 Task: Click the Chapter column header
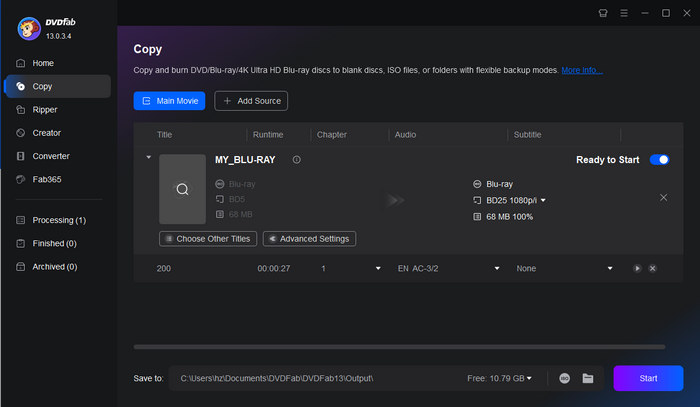tap(332, 134)
